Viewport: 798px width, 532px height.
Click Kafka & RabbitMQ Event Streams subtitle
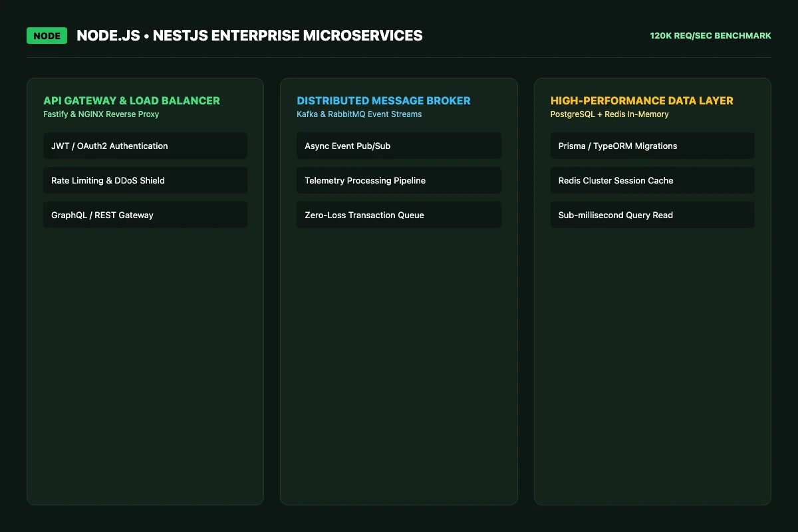coord(359,114)
